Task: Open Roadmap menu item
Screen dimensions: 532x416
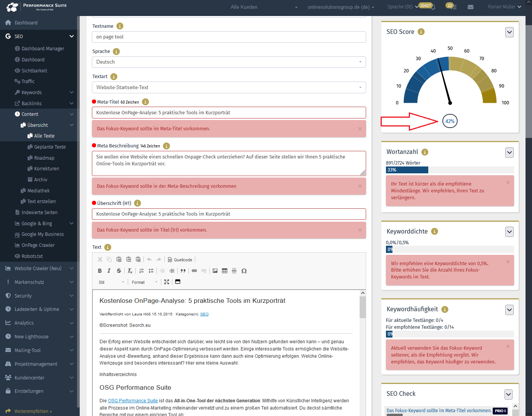Action: [44, 158]
